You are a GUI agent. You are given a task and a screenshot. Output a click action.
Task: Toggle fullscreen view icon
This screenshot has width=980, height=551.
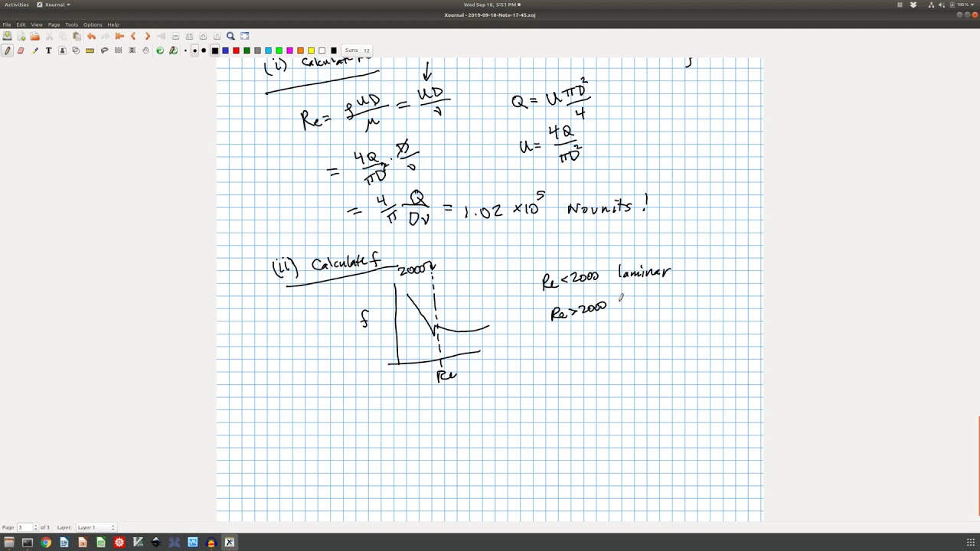coord(245,36)
